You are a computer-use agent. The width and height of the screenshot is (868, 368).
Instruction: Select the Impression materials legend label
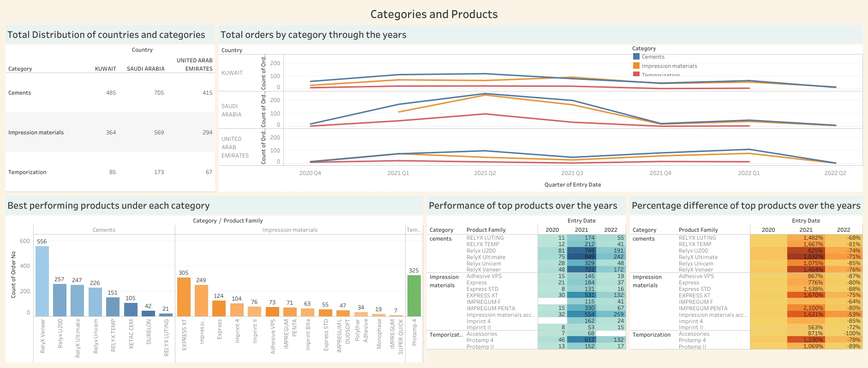(x=669, y=66)
